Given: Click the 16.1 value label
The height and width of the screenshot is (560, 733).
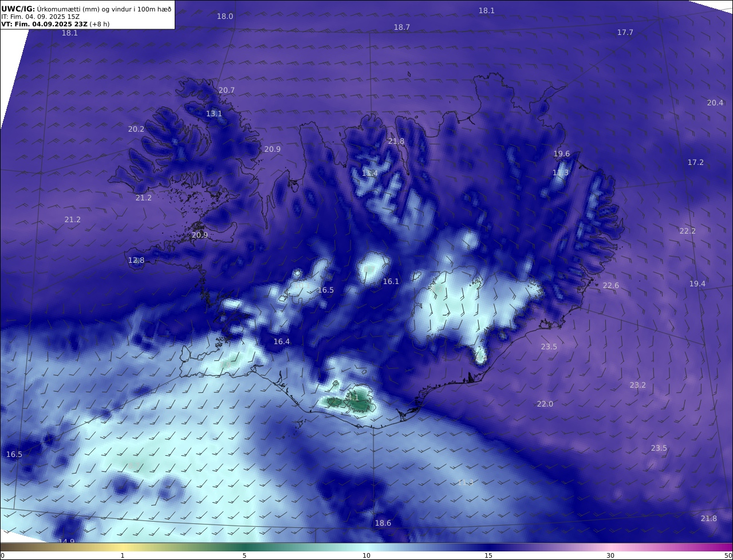Looking at the screenshot, I should (x=391, y=281).
